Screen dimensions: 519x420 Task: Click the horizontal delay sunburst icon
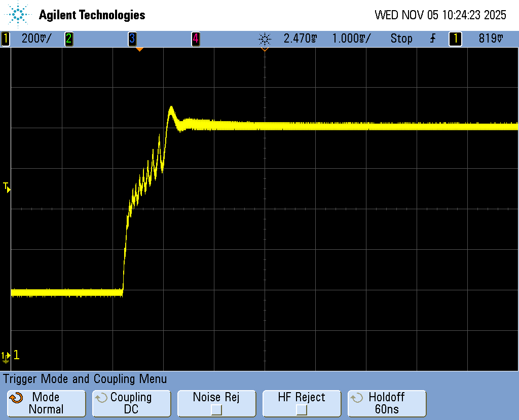[265, 39]
